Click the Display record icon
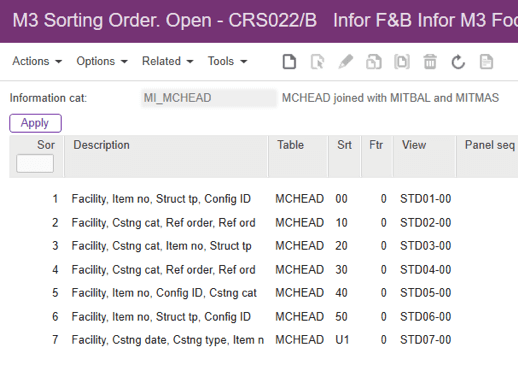 [402, 62]
